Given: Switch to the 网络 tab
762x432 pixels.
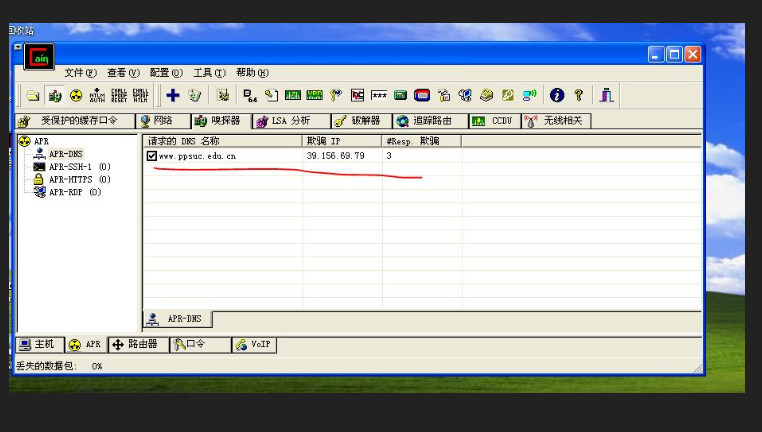Looking at the screenshot, I should tap(163, 121).
